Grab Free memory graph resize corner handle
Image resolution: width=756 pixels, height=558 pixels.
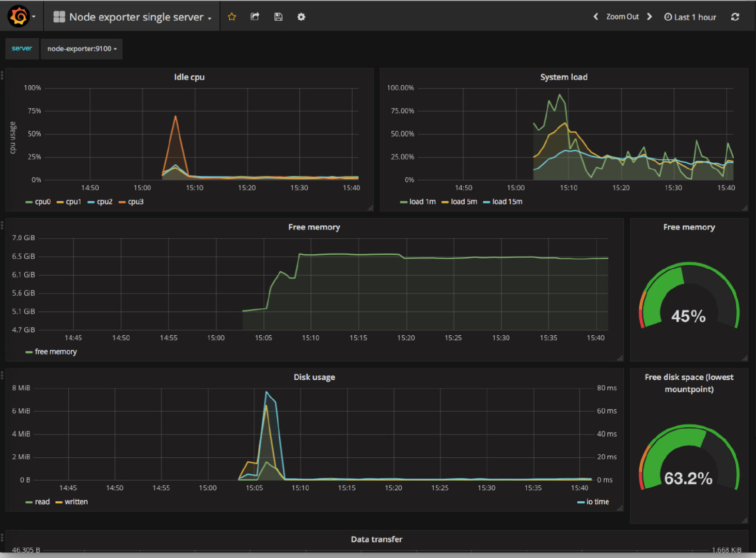tap(620, 358)
